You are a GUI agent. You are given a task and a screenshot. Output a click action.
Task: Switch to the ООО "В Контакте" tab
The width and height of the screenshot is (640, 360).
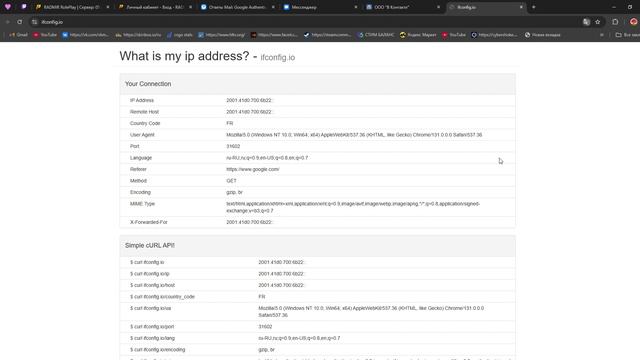tap(403, 7)
